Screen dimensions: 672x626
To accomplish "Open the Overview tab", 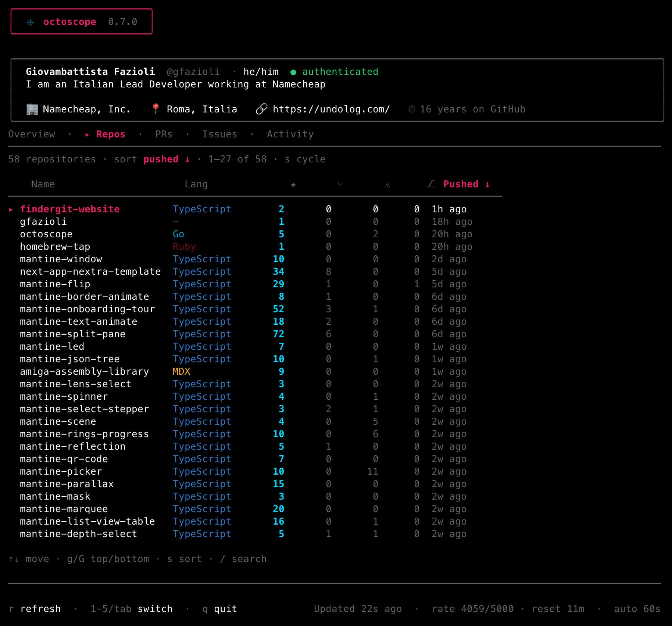I will 32,134.
